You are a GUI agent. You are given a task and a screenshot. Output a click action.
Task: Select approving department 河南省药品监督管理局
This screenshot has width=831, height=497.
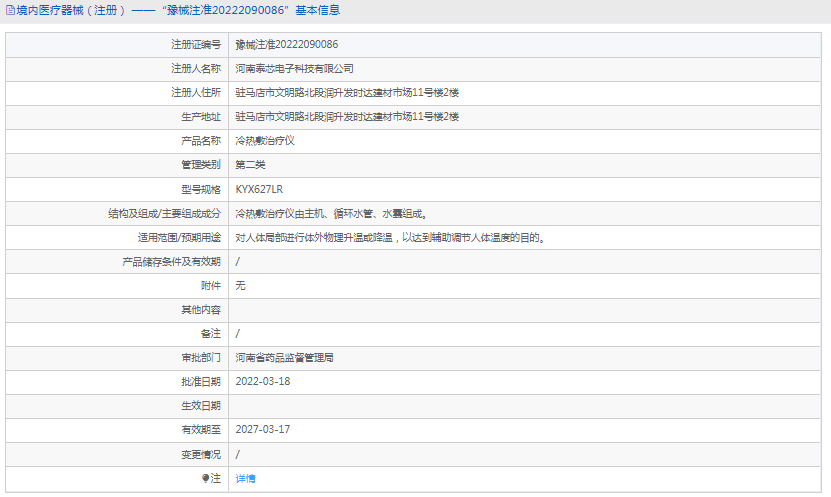285,358
